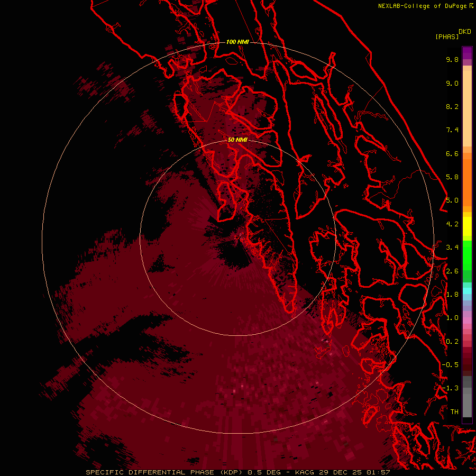Click the 5.8 scale value

point(452,177)
